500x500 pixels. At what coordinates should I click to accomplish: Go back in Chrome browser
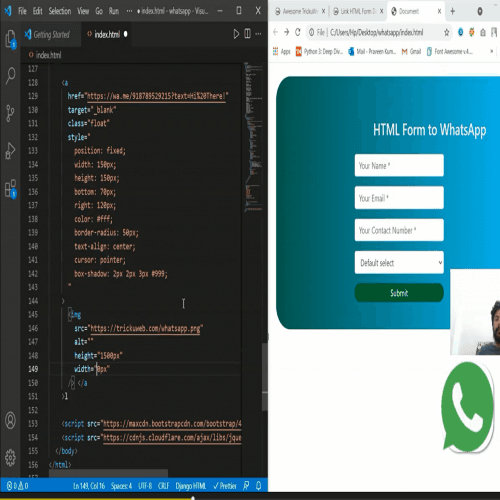[x=275, y=32]
